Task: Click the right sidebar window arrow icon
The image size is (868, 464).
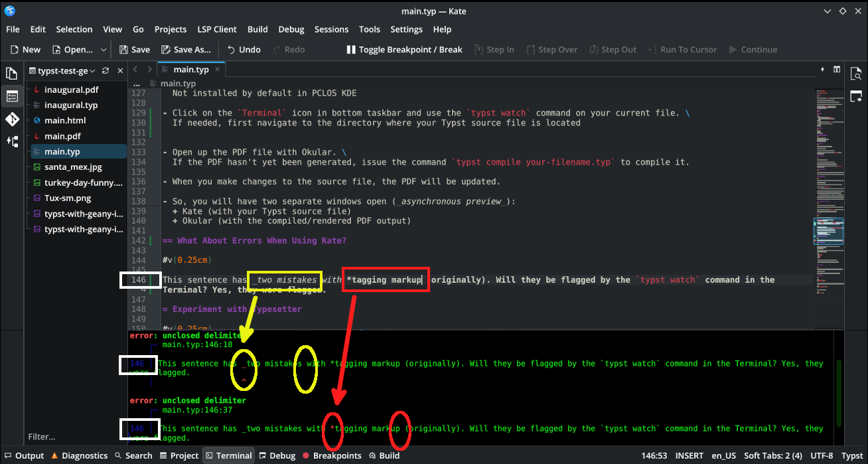Action: [856, 96]
